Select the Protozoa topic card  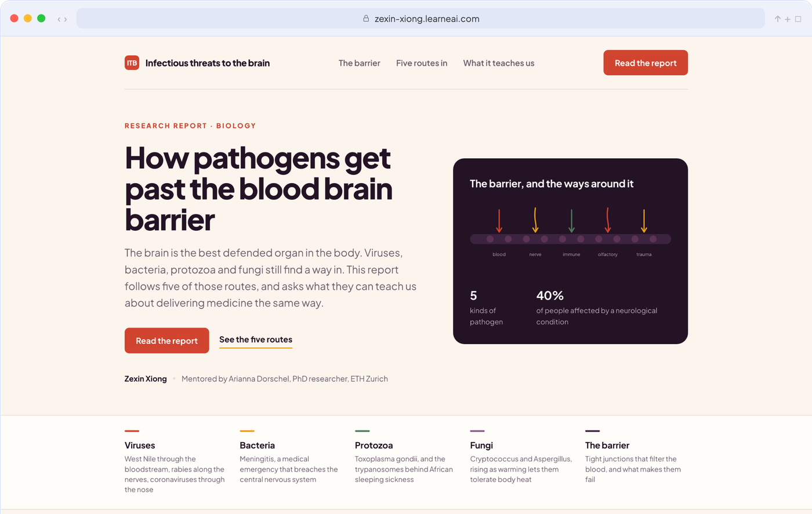pyautogui.click(x=405, y=457)
